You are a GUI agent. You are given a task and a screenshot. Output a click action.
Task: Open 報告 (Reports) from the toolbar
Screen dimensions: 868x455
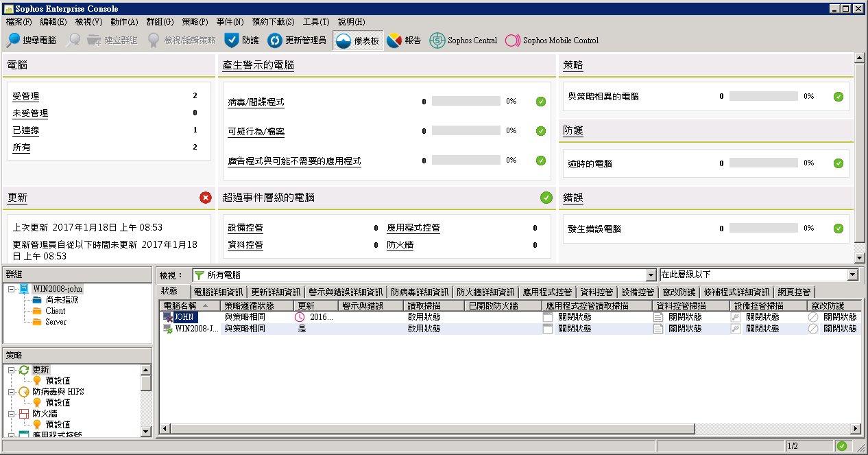pyautogui.click(x=404, y=40)
